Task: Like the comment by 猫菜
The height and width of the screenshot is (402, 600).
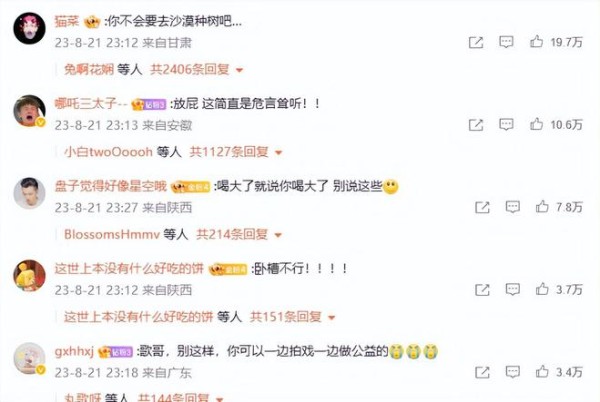Action: coord(536,42)
